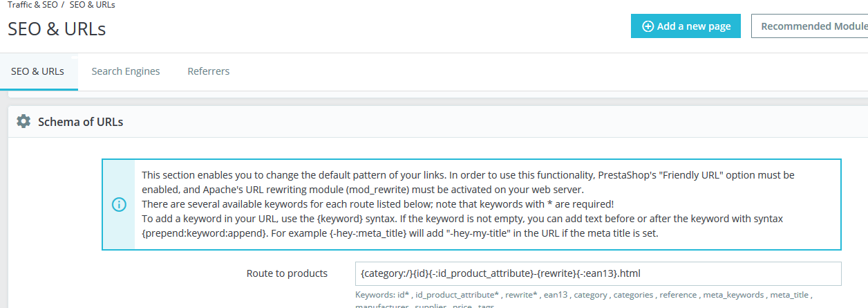Open the Referrers tab
The image size is (868, 308).
coord(209,71)
